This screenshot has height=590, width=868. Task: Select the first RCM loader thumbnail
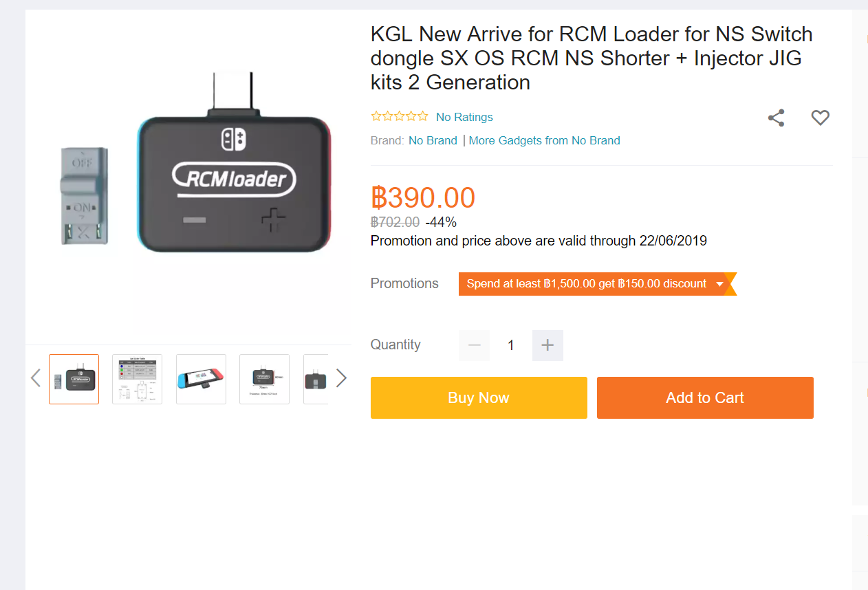coord(74,379)
